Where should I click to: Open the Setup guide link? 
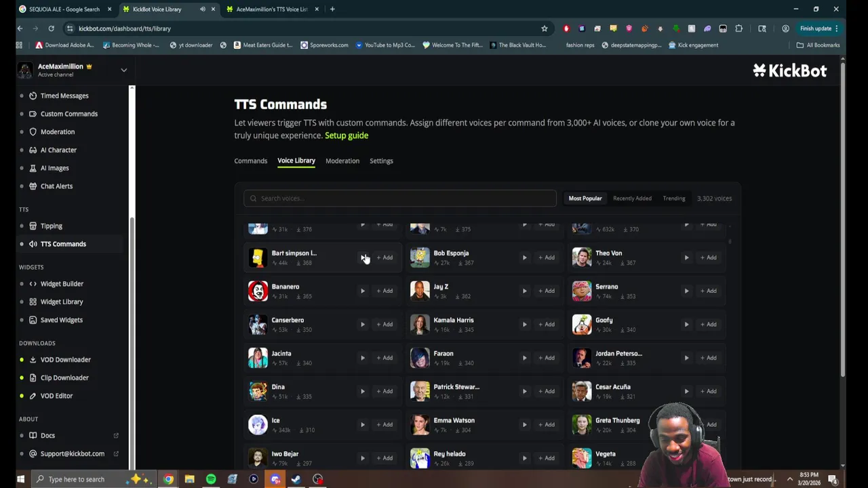347,136
